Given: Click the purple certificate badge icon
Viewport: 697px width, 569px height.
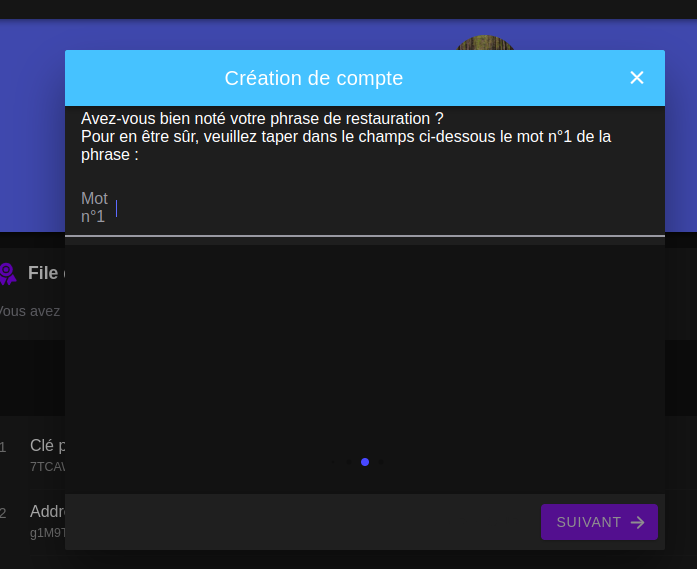Looking at the screenshot, I should coord(7,273).
